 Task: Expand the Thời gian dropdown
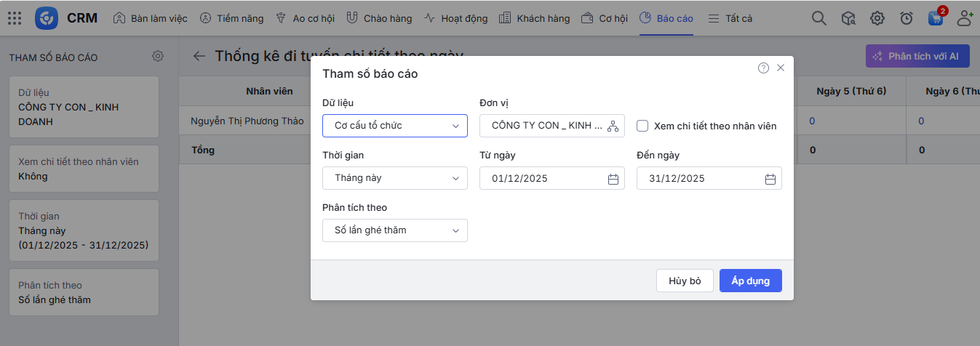click(394, 178)
